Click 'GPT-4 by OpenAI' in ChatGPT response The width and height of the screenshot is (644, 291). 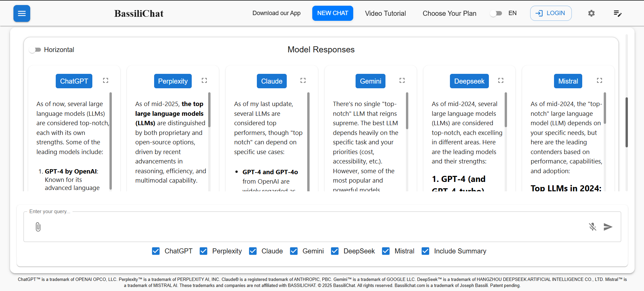pos(71,171)
